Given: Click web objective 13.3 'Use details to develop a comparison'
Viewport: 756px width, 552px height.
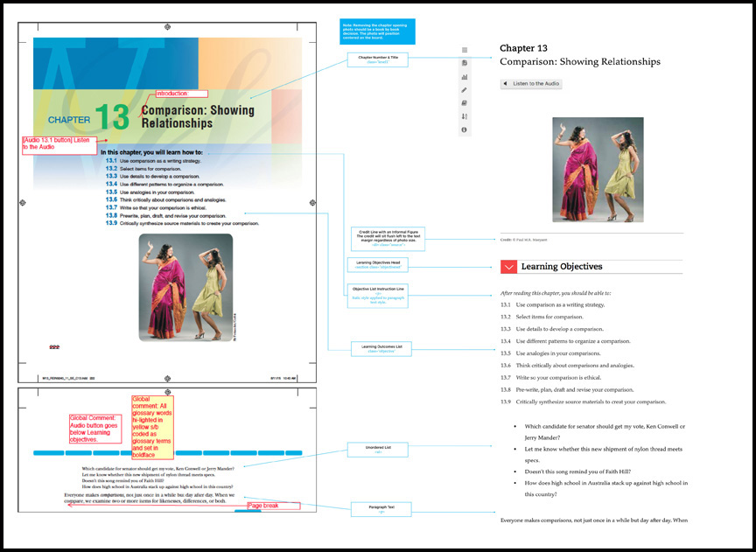Looking at the screenshot, I should [552, 329].
